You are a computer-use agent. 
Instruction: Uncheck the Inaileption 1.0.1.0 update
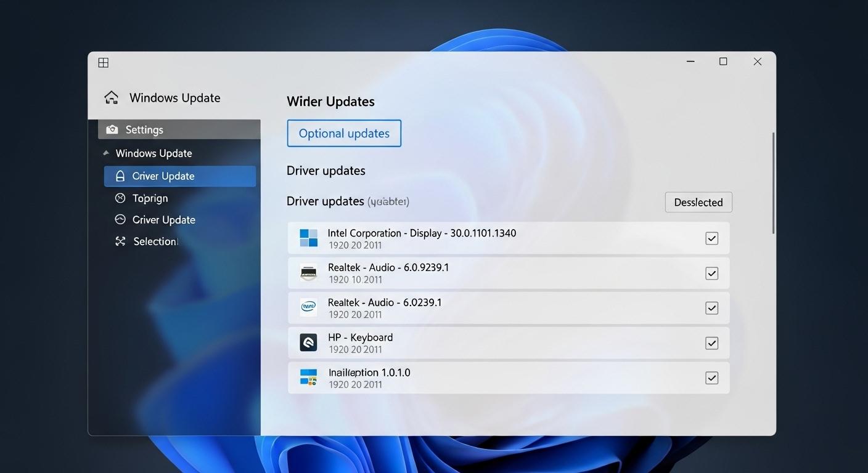(x=712, y=378)
